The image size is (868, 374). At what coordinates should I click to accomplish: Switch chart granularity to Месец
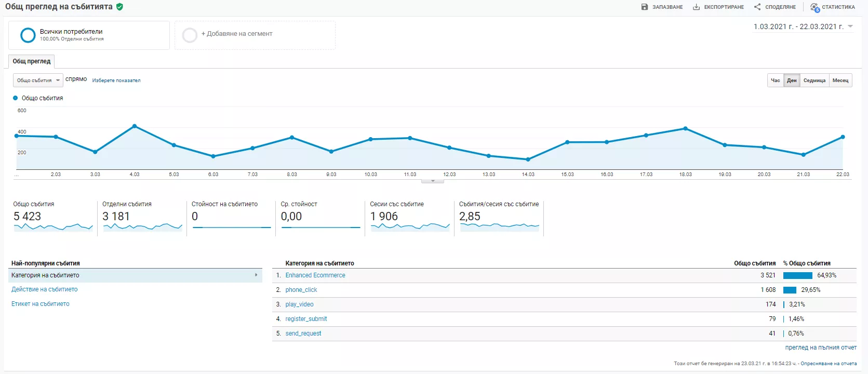[840, 81]
